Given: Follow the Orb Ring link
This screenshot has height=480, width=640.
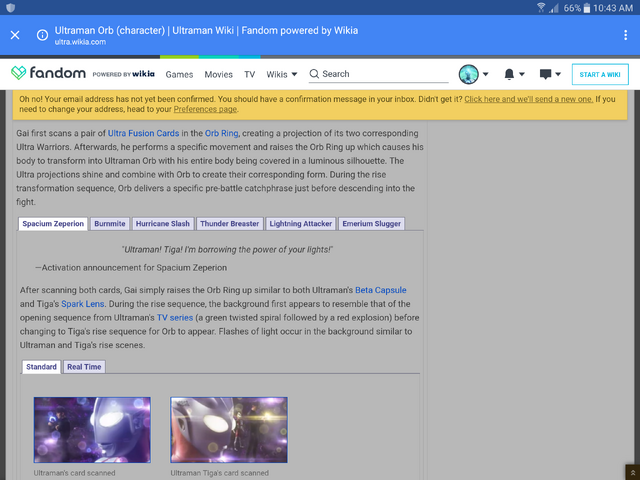Looking at the screenshot, I should 221,133.
